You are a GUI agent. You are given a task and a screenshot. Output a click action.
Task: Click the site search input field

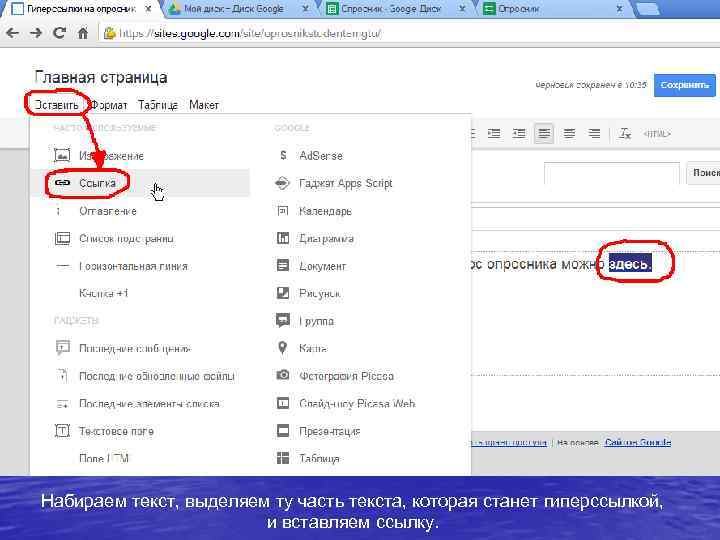tap(612, 173)
